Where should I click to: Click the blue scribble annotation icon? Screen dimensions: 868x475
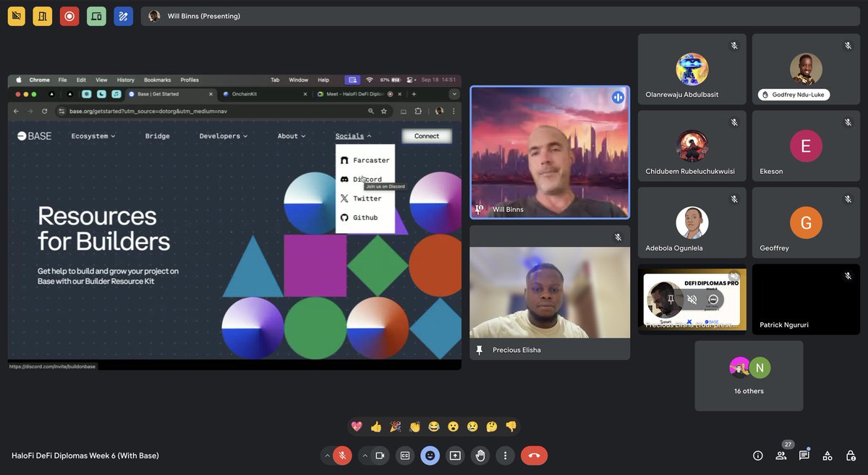[x=123, y=16]
